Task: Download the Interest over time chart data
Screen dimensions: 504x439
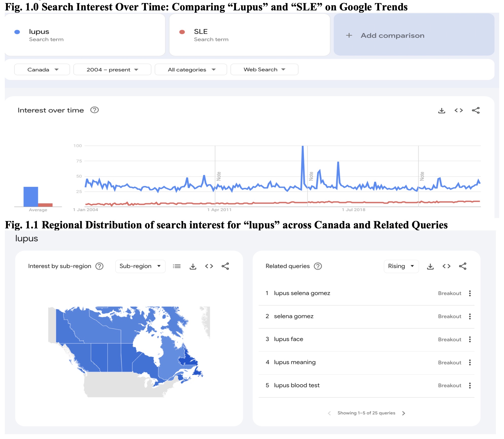Action: point(442,110)
